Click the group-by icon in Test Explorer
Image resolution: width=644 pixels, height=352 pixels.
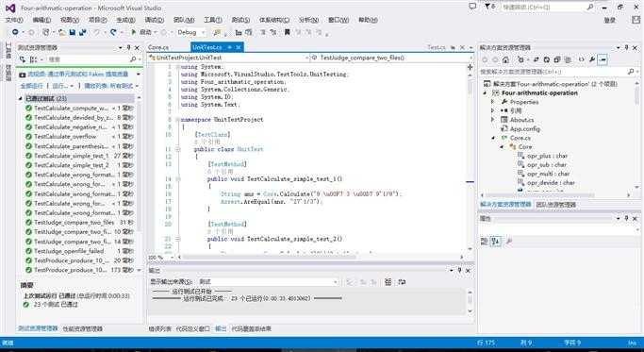click(34, 59)
